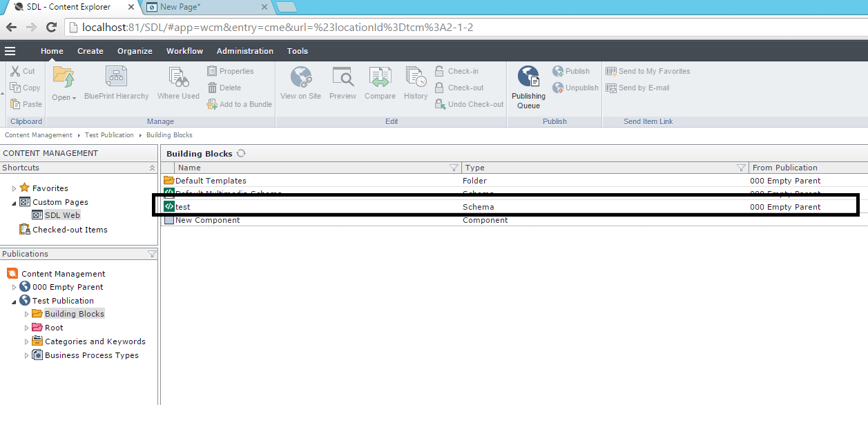Viewport: 868px width, 447px height.
Task: Toggle the Type column filter
Action: pyautogui.click(x=741, y=168)
